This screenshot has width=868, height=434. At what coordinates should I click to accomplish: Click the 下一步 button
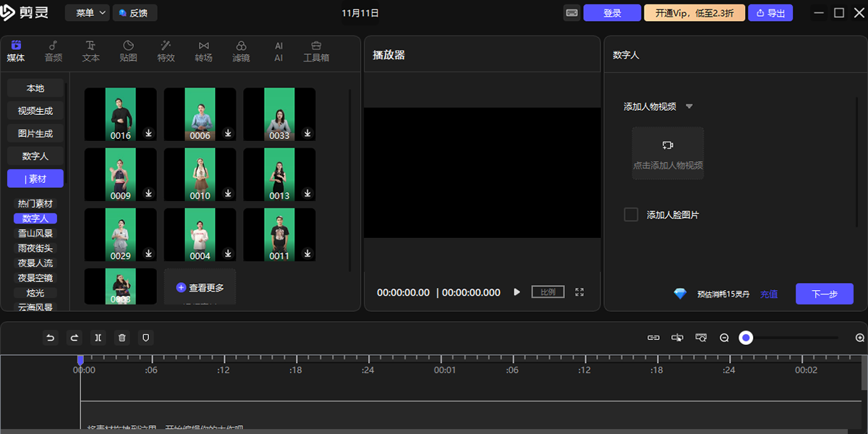pyautogui.click(x=824, y=294)
